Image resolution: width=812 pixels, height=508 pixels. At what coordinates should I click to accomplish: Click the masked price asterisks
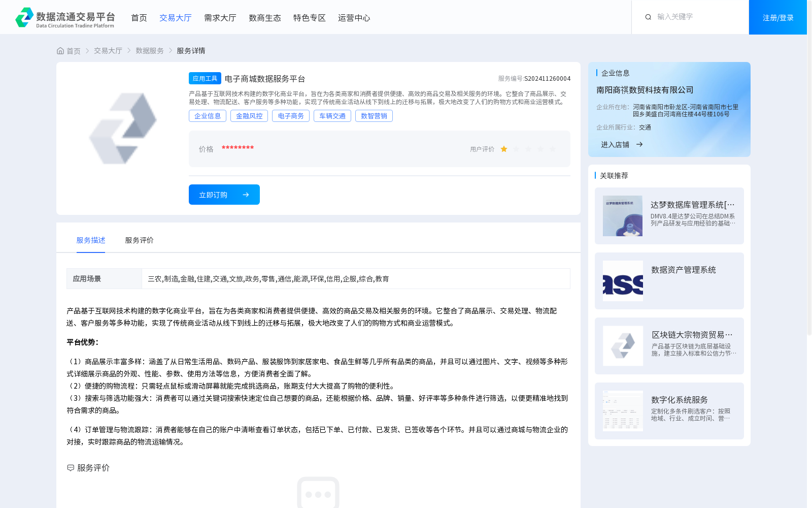238,148
